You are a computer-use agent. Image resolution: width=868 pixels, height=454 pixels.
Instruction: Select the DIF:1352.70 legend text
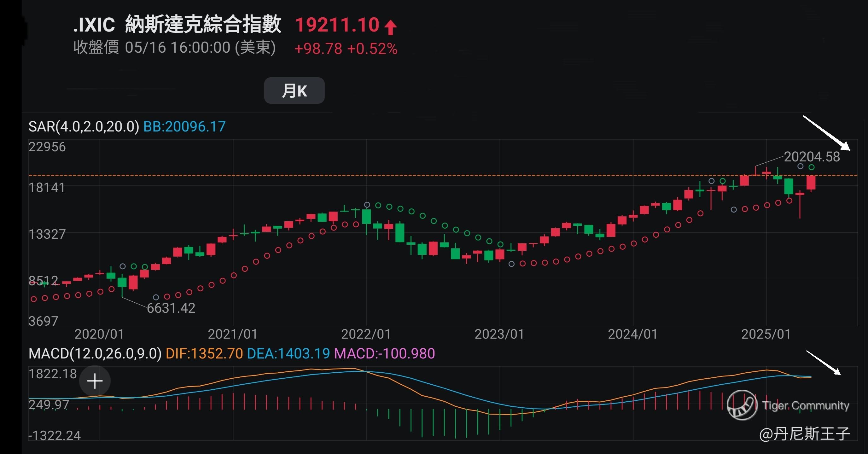click(204, 353)
